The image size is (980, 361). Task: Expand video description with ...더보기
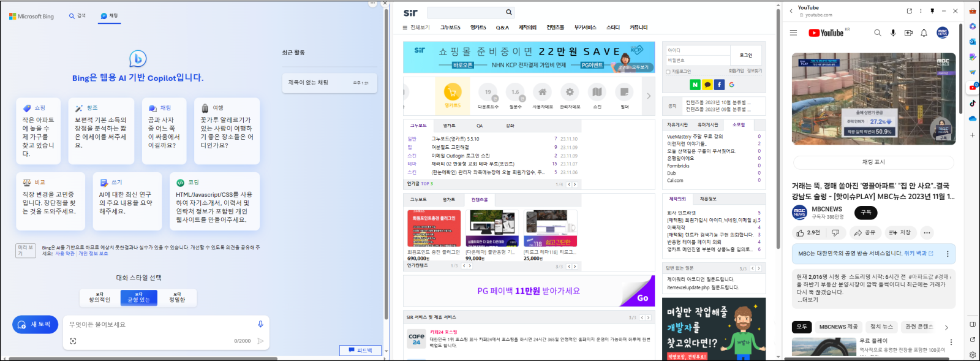click(808, 300)
